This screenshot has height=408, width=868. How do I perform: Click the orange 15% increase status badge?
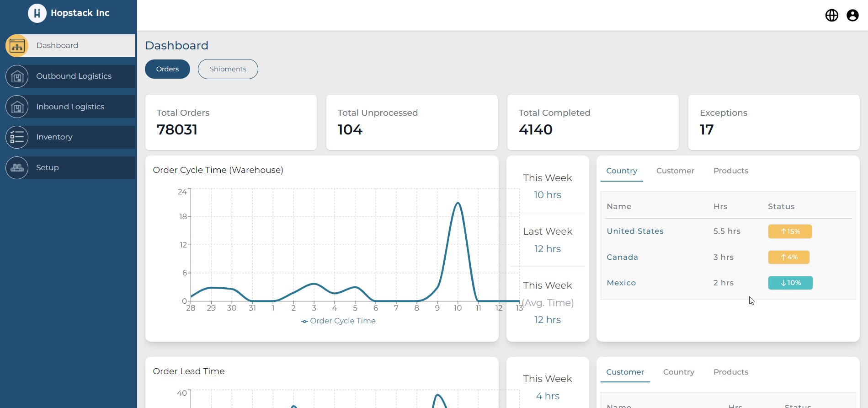coord(789,231)
